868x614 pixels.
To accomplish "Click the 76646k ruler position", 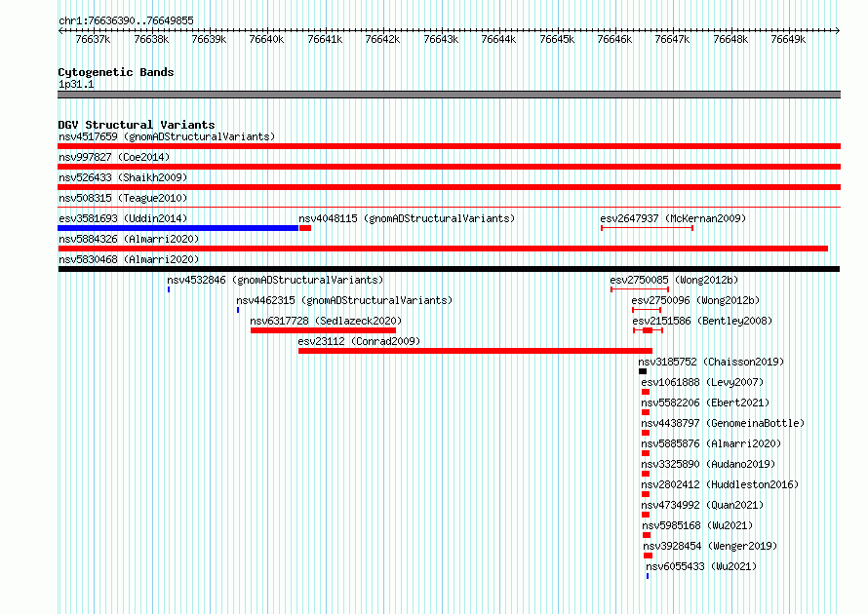I will click(615, 39).
